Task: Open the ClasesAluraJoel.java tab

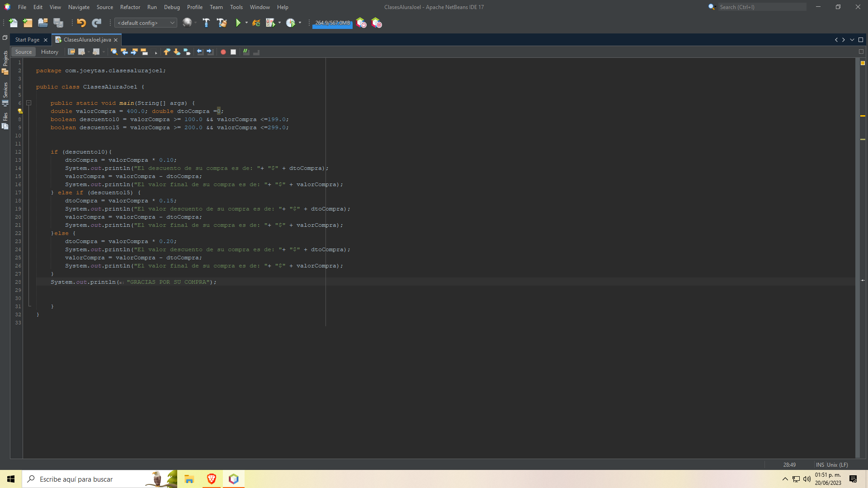Action: 86,40
